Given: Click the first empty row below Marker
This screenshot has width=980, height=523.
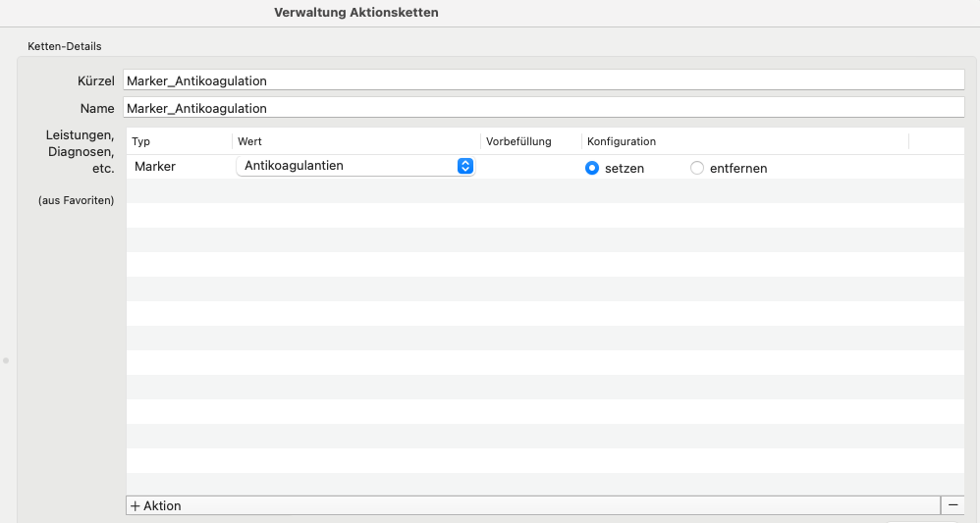Looking at the screenshot, I should (545, 191).
